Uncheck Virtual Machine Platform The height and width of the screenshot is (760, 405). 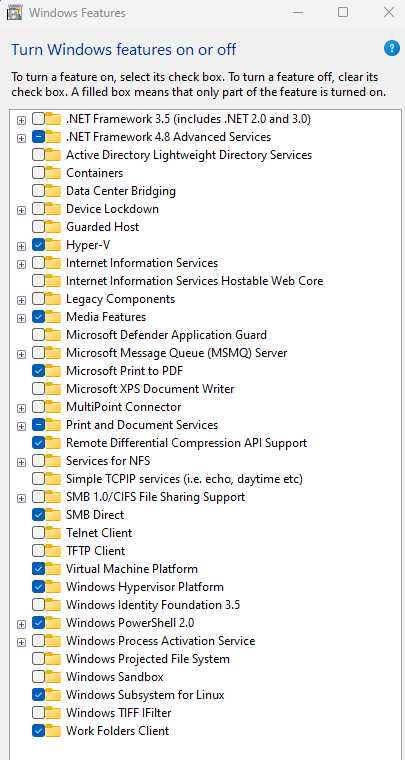pos(38,569)
